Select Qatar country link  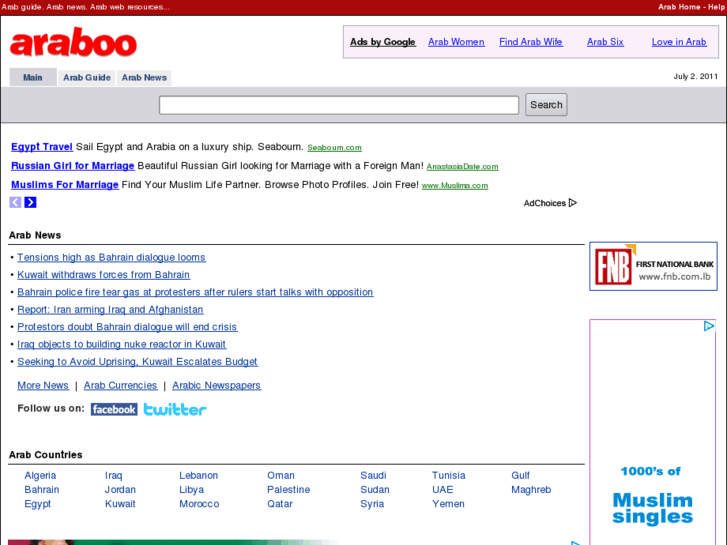point(280,504)
